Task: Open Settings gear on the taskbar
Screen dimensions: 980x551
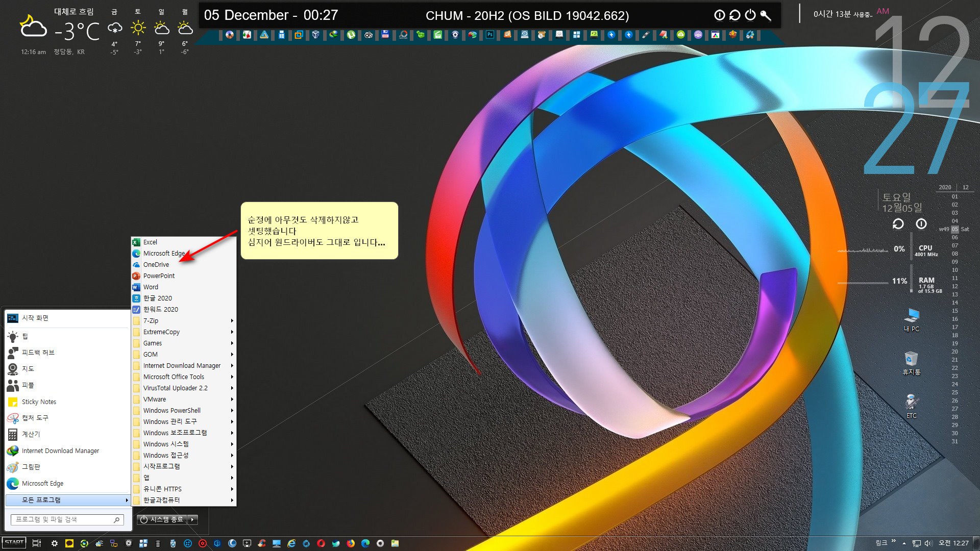Action: click(x=55, y=543)
